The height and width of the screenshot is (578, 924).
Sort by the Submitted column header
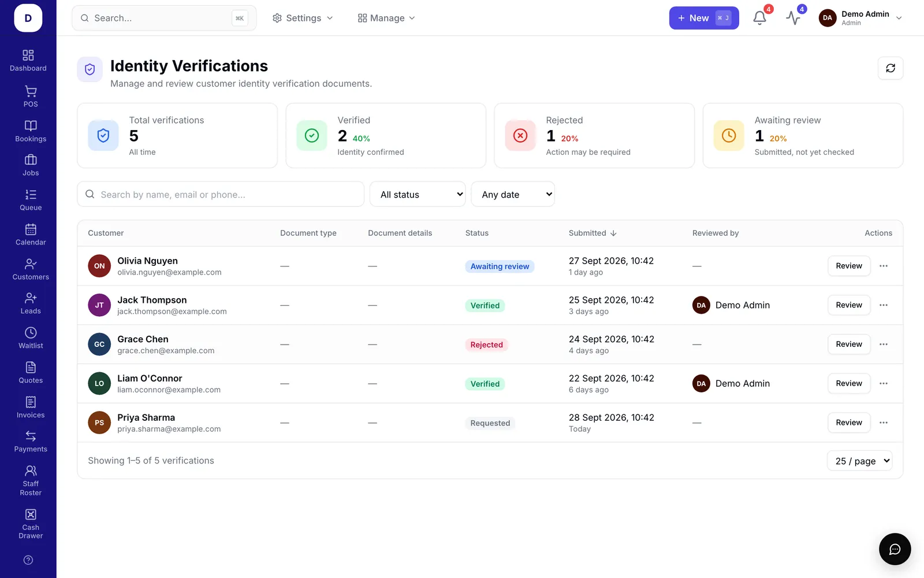pyautogui.click(x=593, y=233)
